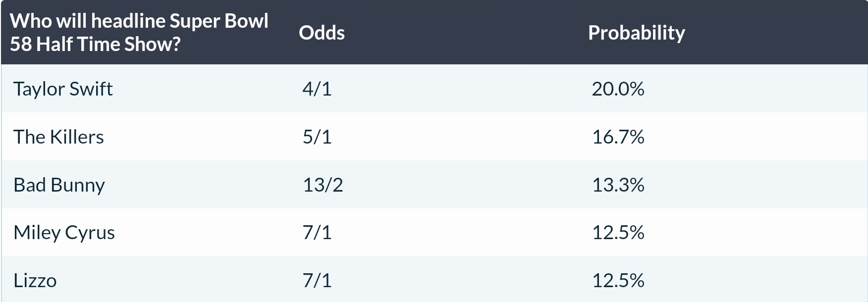Click Miley Cyrus's 12.5% probability

(618, 232)
